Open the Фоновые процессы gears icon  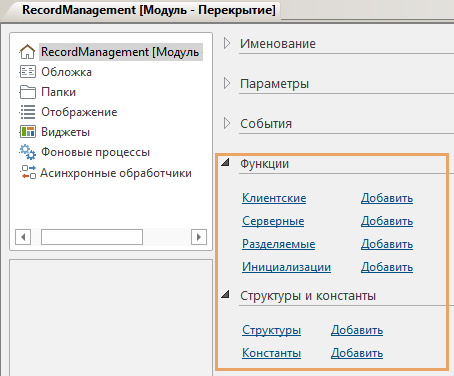click(27, 152)
